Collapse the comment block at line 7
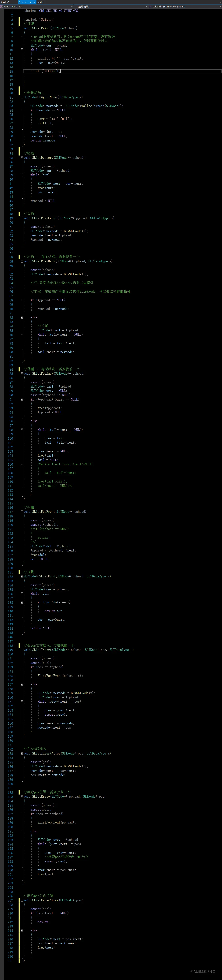222x980 pixels. [22, 37]
